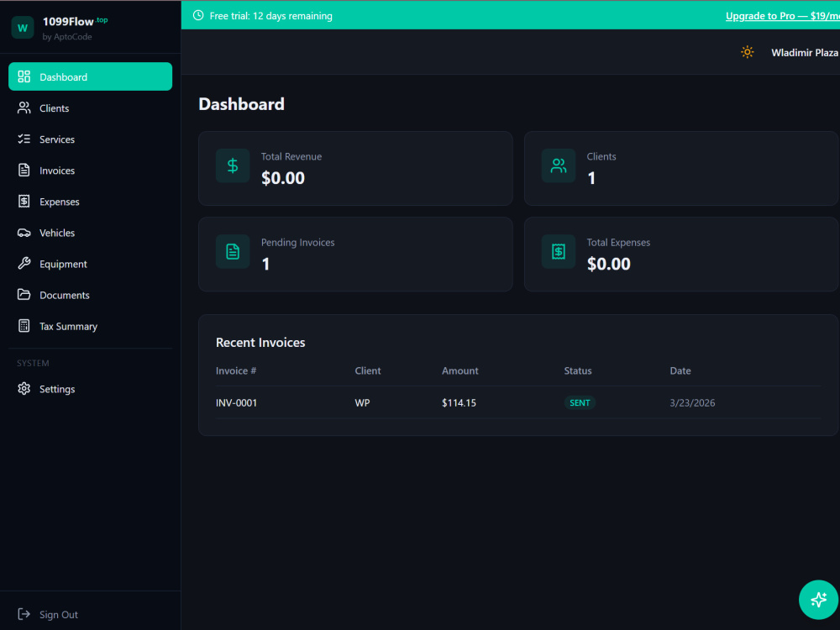840x630 pixels.
Task: Click the Client column header
Action: (368, 370)
